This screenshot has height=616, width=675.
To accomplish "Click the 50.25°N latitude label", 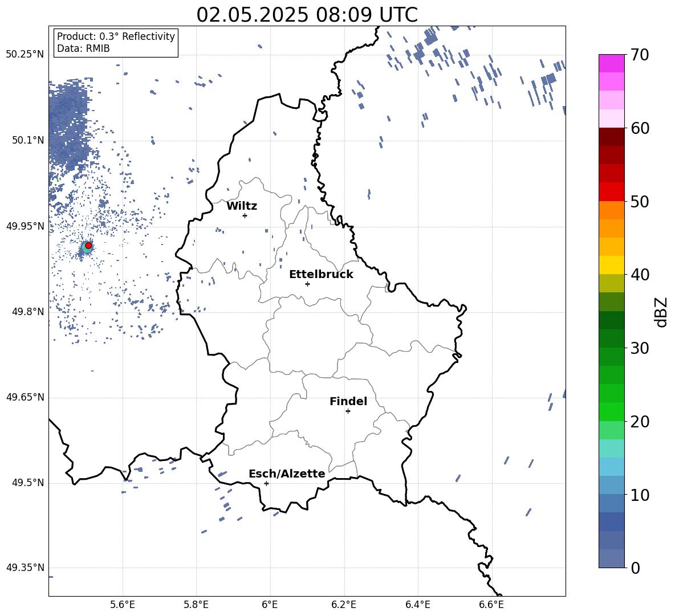I will point(25,55).
